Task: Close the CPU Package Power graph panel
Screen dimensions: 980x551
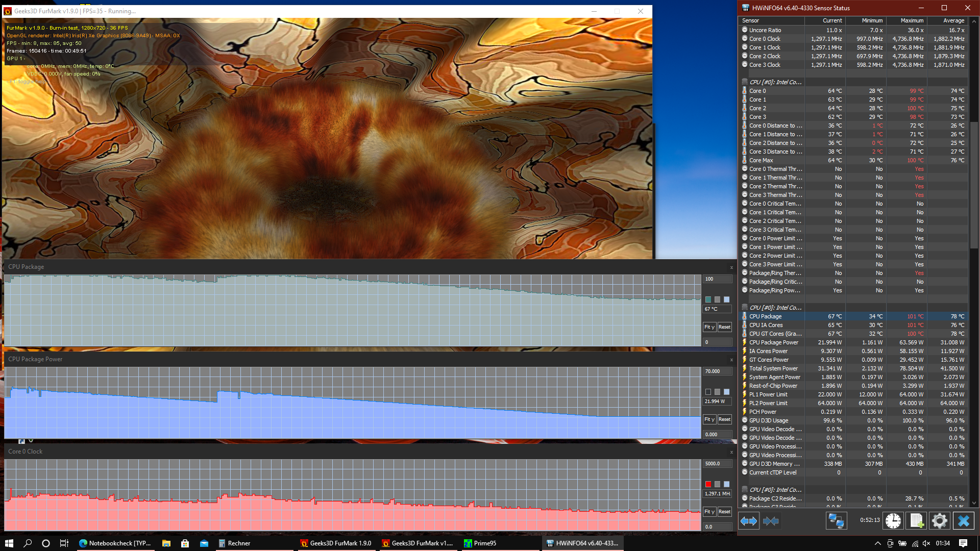Action: (x=731, y=360)
